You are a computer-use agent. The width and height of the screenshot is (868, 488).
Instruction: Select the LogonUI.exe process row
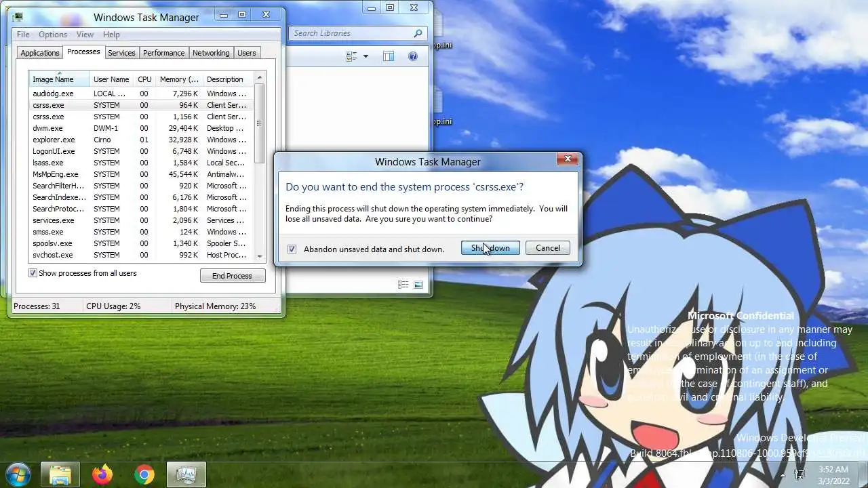140,151
